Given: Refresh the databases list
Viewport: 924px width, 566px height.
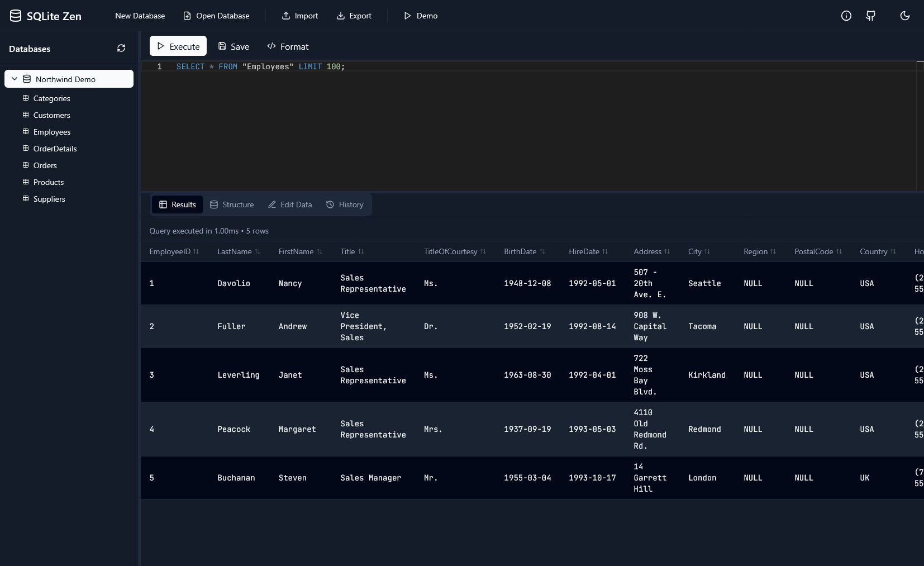Looking at the screenshot, I should point(121,49).
